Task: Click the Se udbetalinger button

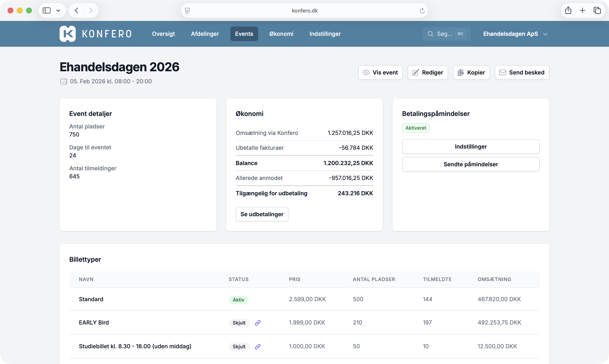Action: pyautogui.click(x=262, y=214)
